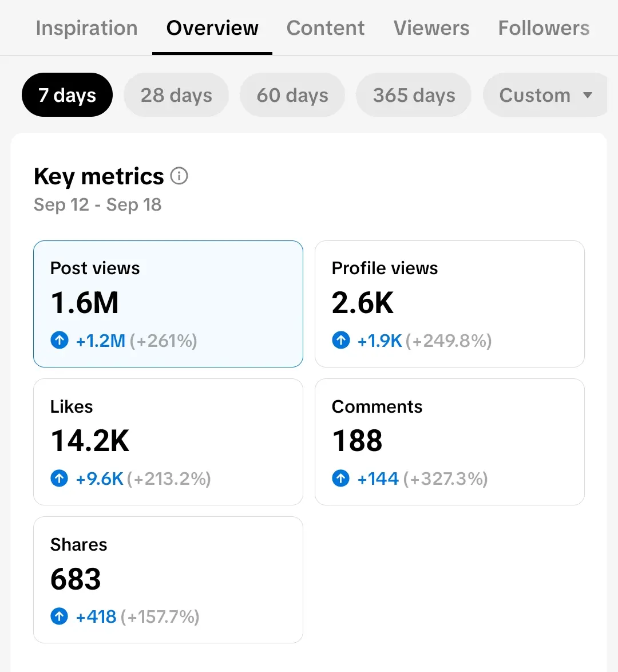Select the 7 days range
Screen dimensions: 618x672
pyautogui.click(x=68, y=94)
